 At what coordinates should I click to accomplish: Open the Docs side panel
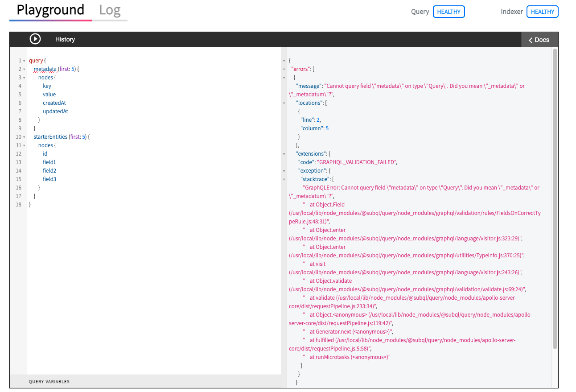point(539,40)
